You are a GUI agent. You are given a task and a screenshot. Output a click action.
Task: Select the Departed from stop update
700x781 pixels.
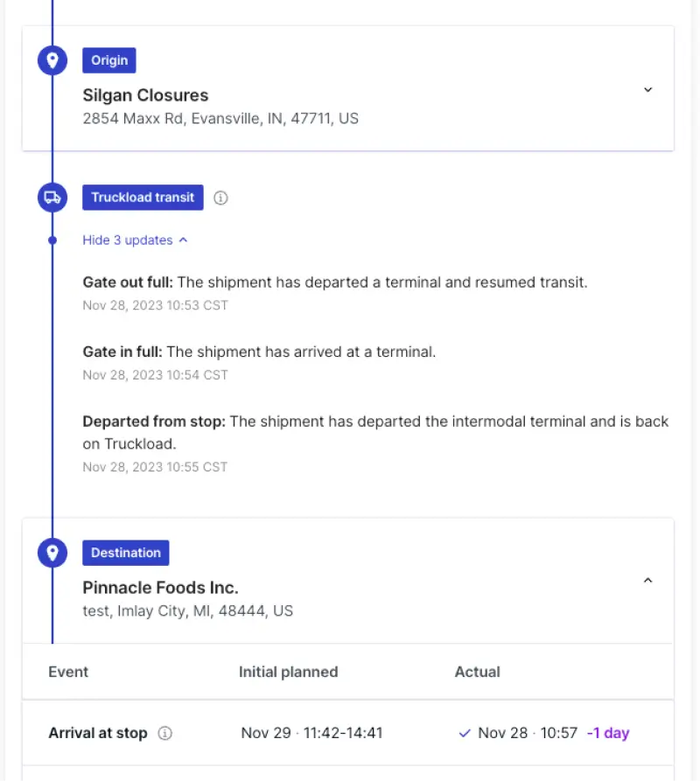click(x=154, y=422)
